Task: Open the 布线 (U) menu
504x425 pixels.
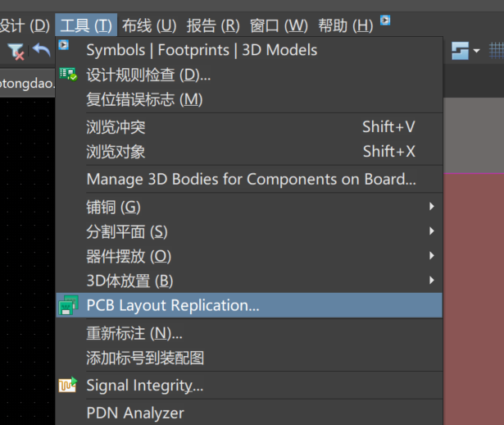Action: click(x=149, y=25)
